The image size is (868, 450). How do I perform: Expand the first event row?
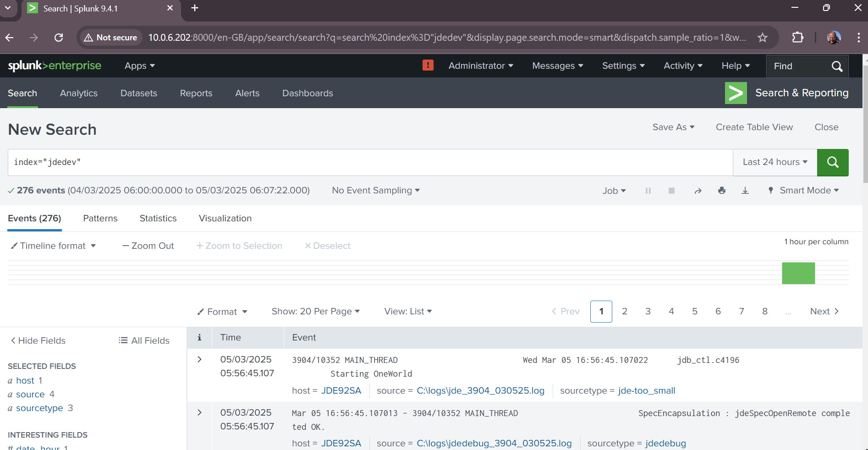coord(199,359)
